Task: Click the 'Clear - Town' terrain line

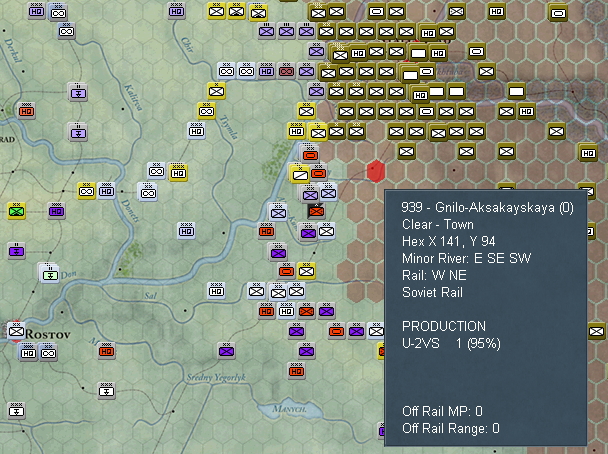Action: point(438,224)
